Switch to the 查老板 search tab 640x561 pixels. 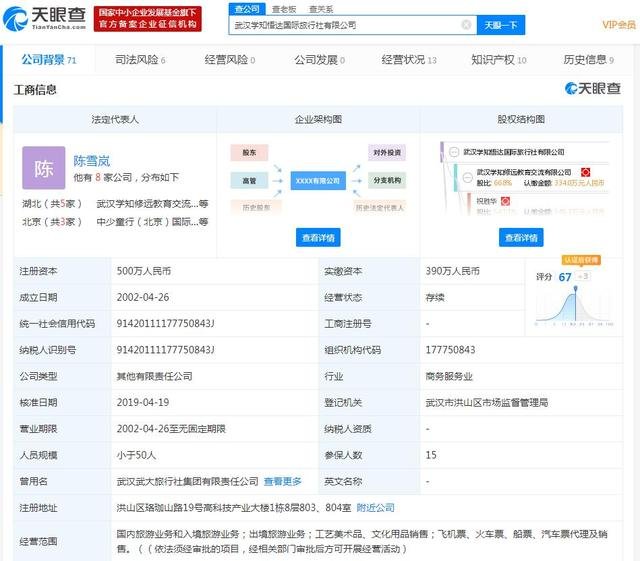(284, 9)
